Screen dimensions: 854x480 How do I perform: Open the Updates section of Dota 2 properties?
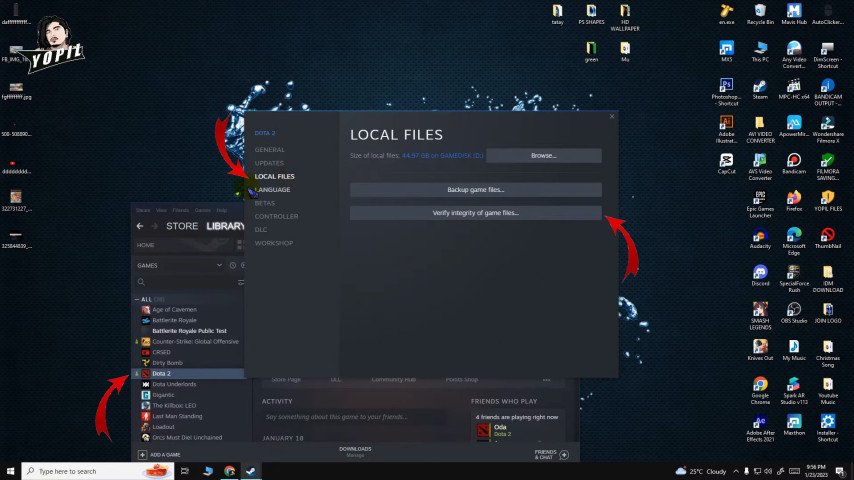269,163
